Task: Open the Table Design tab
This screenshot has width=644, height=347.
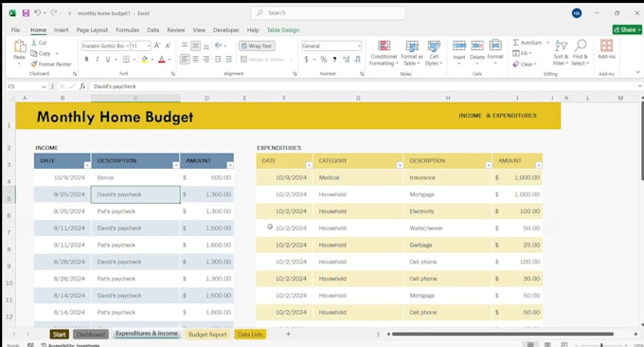Action: click(x=283, y=30)
